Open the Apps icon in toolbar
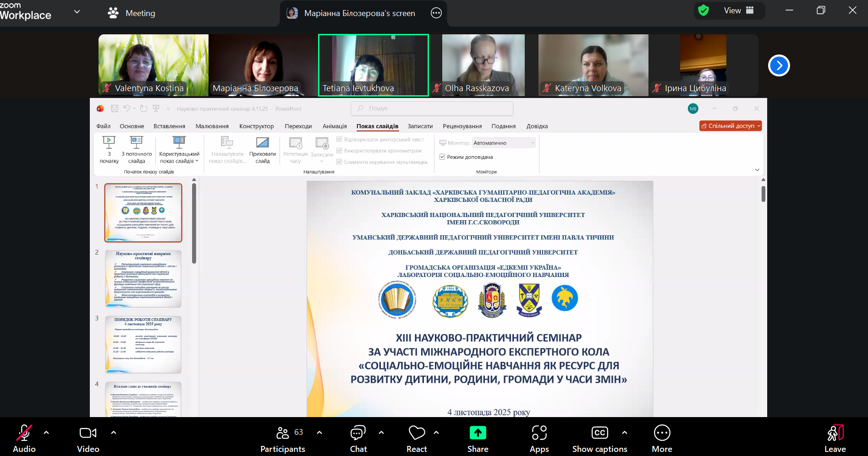 point(539,433)
